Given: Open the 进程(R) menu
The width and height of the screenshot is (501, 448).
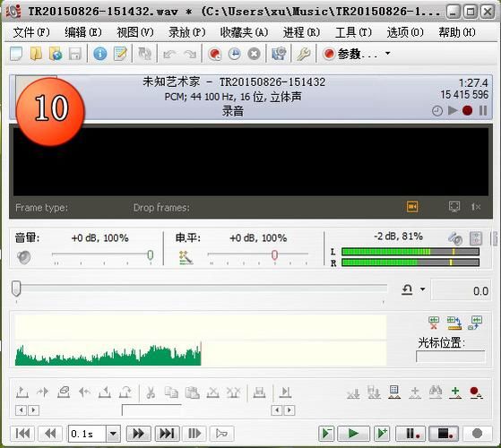Looking at the screenshot, I should pyautogui.click(x=301, y=32).
